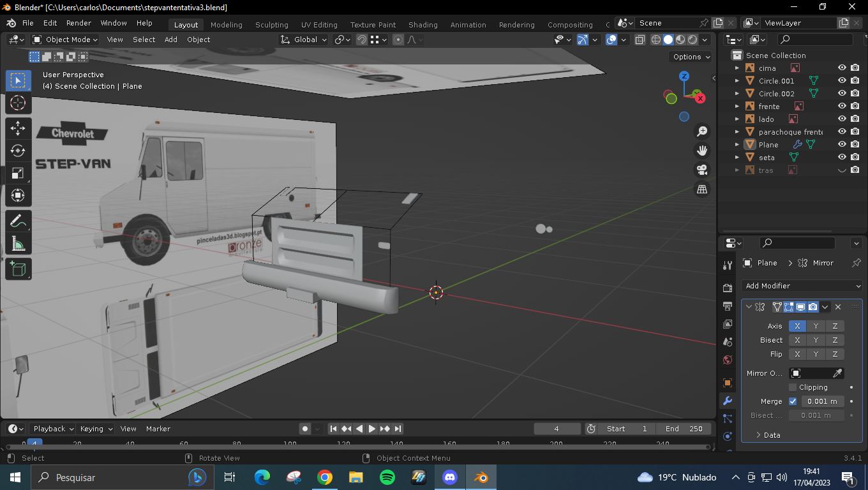Hide the Plane object in the viewport
This screenshot has width=868, height=490.
842,144
